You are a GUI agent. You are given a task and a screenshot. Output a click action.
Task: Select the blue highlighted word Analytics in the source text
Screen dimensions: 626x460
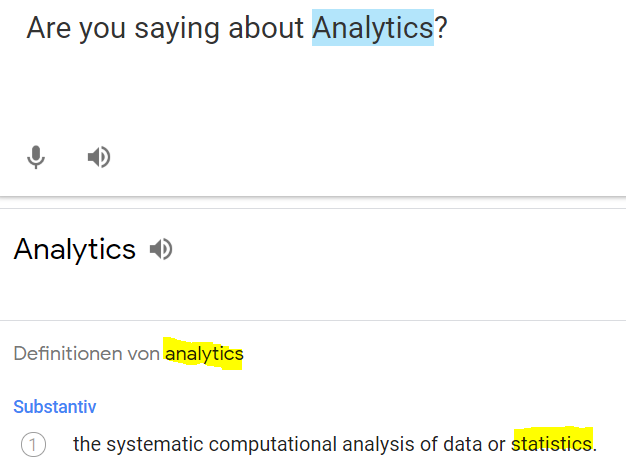[x=372, y=28]
